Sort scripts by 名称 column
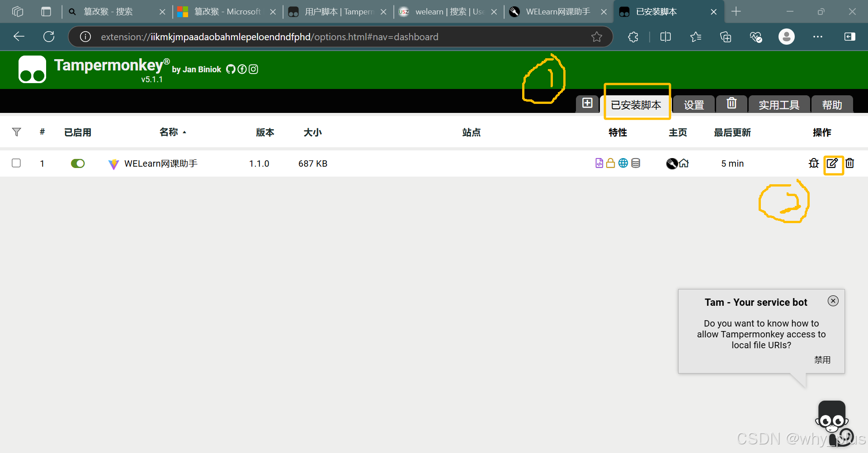Image resolution: width=868 pixels, height=453 pixels. pos(169,132)
